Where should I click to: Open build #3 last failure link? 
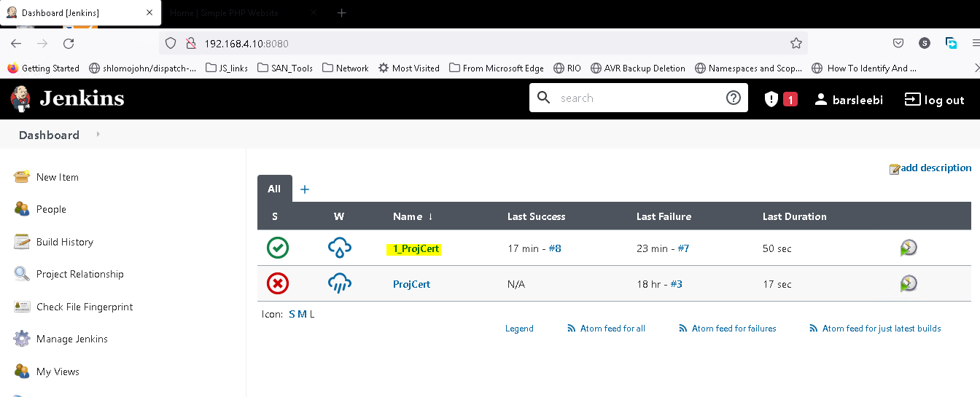[677, 284]
